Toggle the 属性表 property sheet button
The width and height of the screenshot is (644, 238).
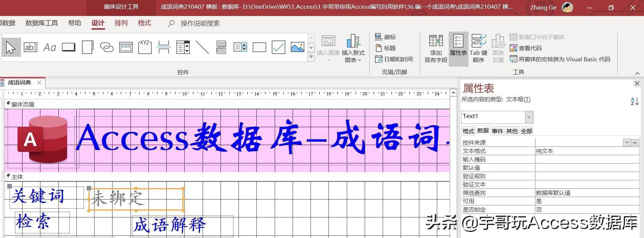tap(458, 49)
